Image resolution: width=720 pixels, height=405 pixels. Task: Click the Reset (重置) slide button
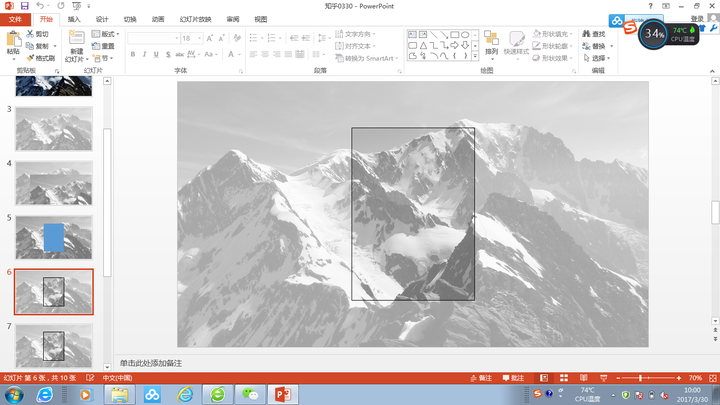[x=103, y=46]
